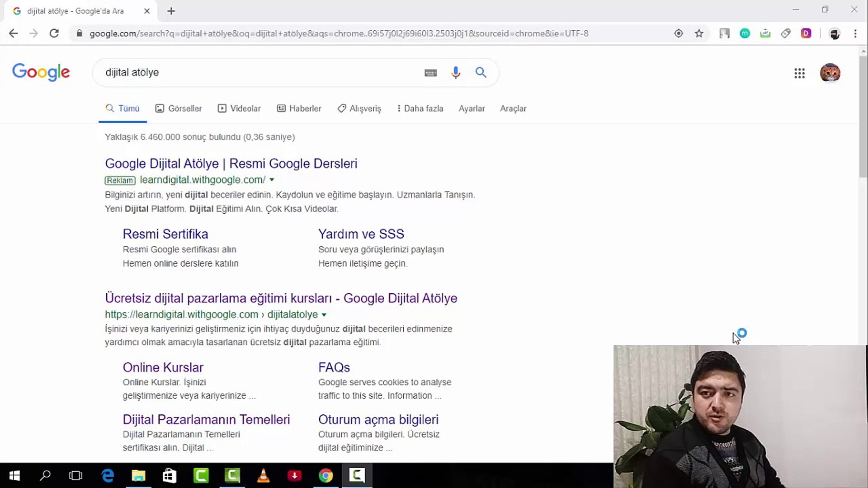Click the voice search microphone icon
The width and height of the screenshot is (868, 488).
coord(456,72)
